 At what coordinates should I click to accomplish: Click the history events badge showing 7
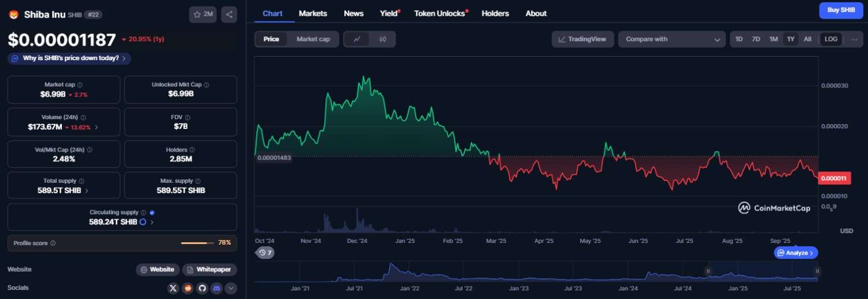point(265,253)
